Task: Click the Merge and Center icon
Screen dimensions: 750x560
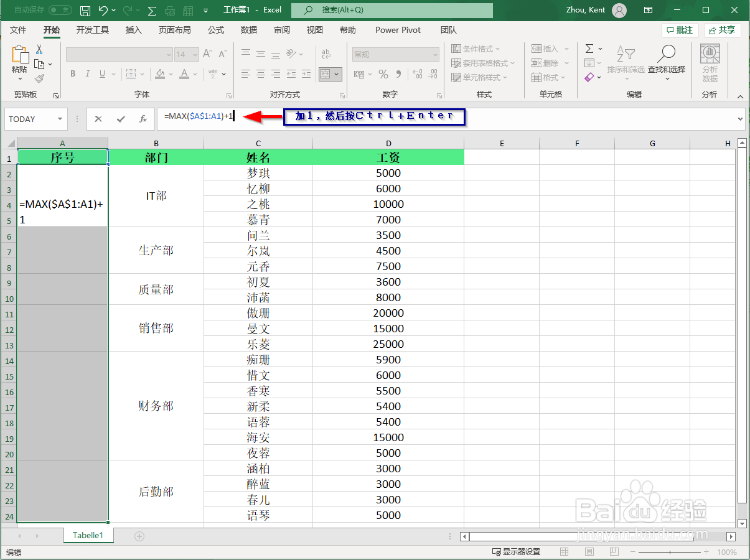Action: (x=325, y=74)
